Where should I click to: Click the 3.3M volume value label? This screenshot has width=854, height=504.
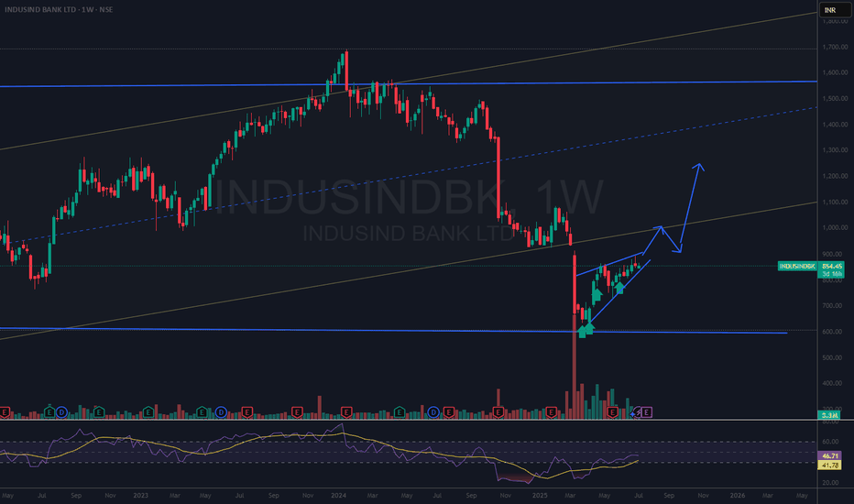coord(829,415)
